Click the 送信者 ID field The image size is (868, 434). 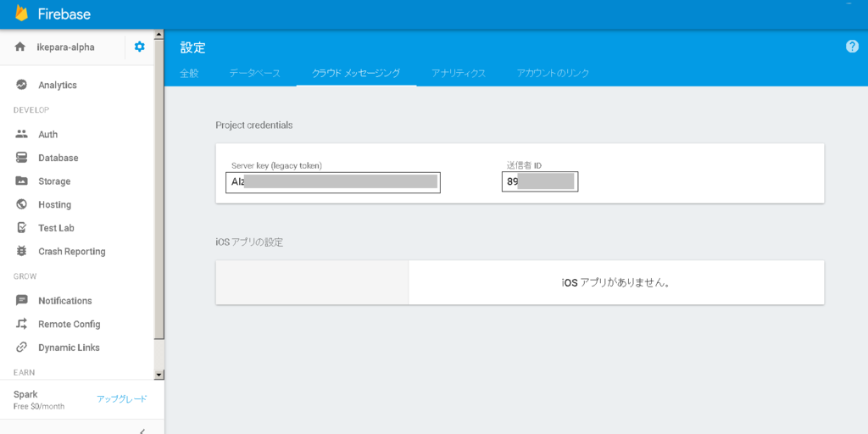[540, 181]
